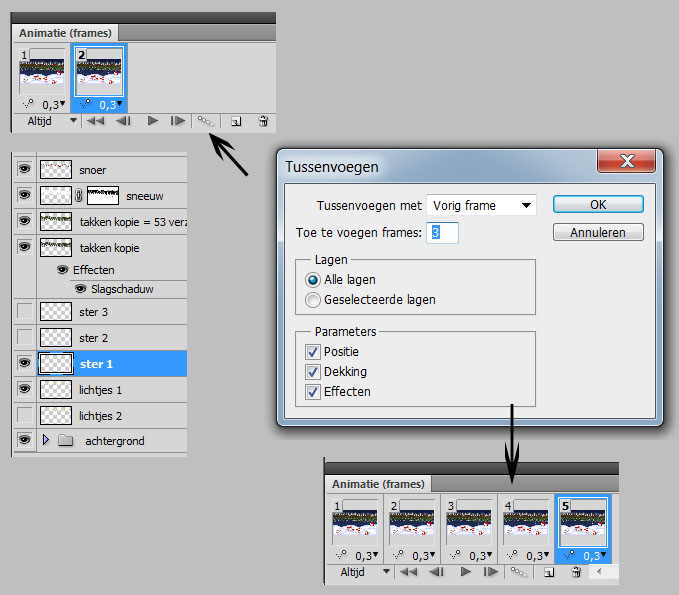The image size is (679, 595).
Task: Go to next frame in top animation panel
Action: click(178, 121)
